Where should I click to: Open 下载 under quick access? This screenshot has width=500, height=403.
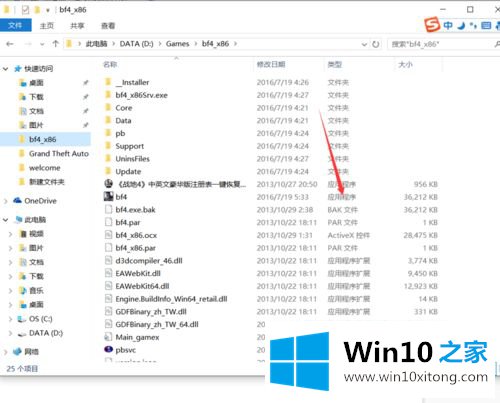click(x=36, y=97)
